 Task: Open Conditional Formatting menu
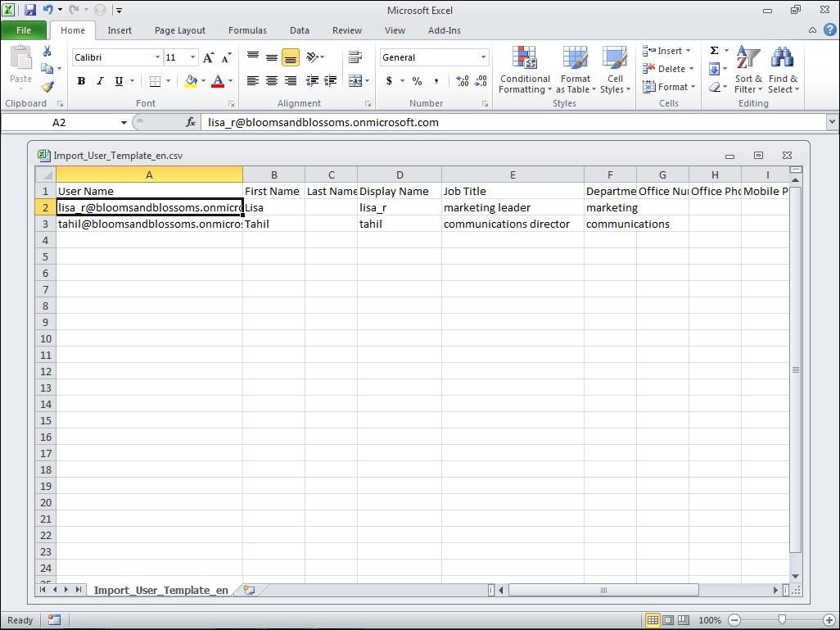click(x=525, y=70)
